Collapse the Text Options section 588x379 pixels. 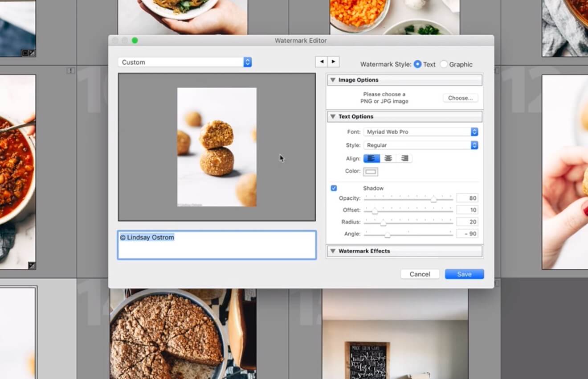[333, 116]
